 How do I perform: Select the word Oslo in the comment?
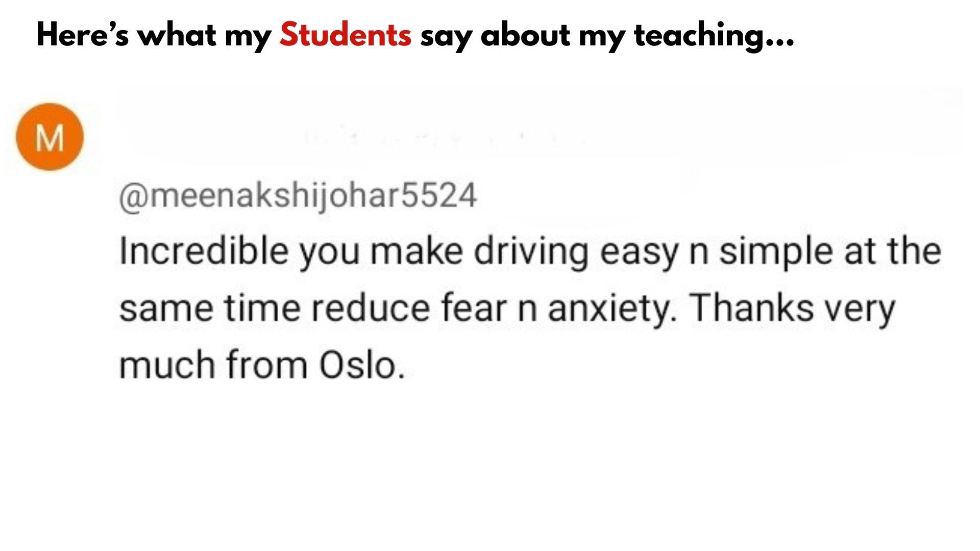362,365
